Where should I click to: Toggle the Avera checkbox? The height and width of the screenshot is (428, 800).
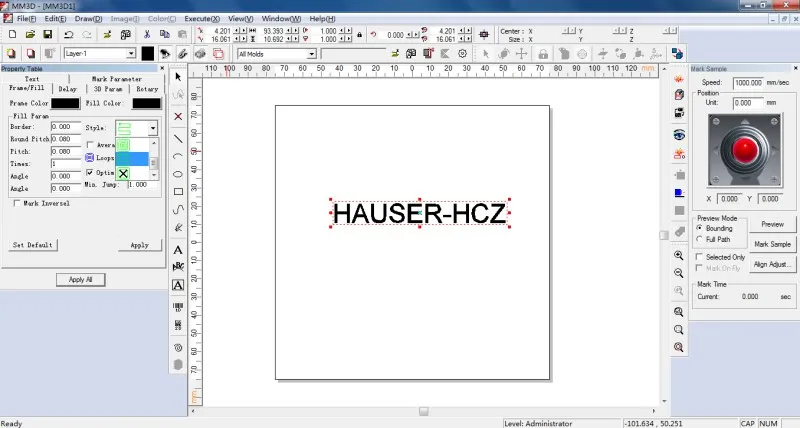click(90, 145)
